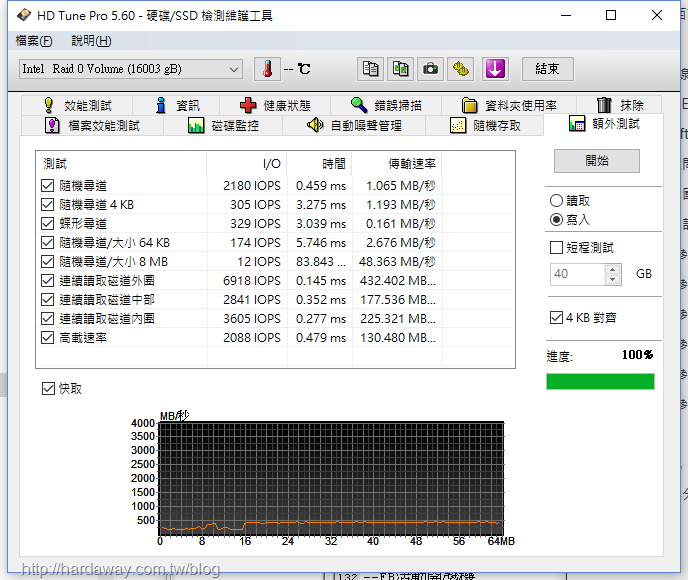Viewport: 688px width, 580px height.
Task: Click the 0.145 ms time value
Action: coord(321,281)
